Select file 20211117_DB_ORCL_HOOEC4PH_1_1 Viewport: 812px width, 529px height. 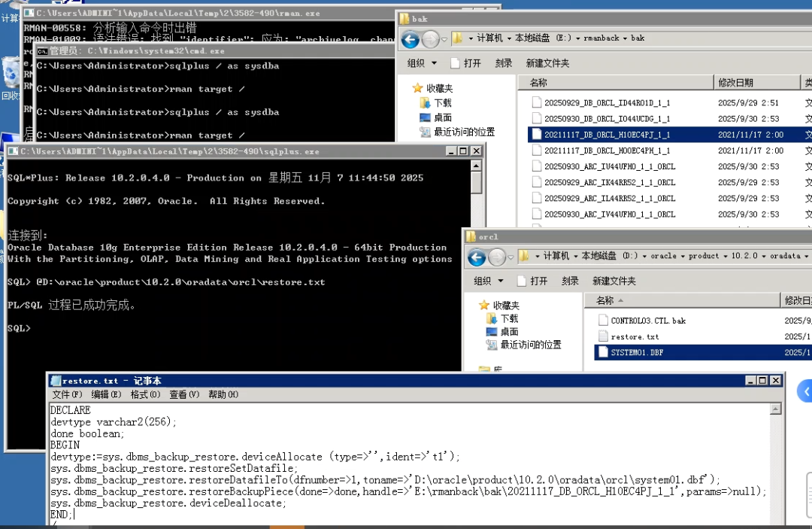click(x=607, y=150)
